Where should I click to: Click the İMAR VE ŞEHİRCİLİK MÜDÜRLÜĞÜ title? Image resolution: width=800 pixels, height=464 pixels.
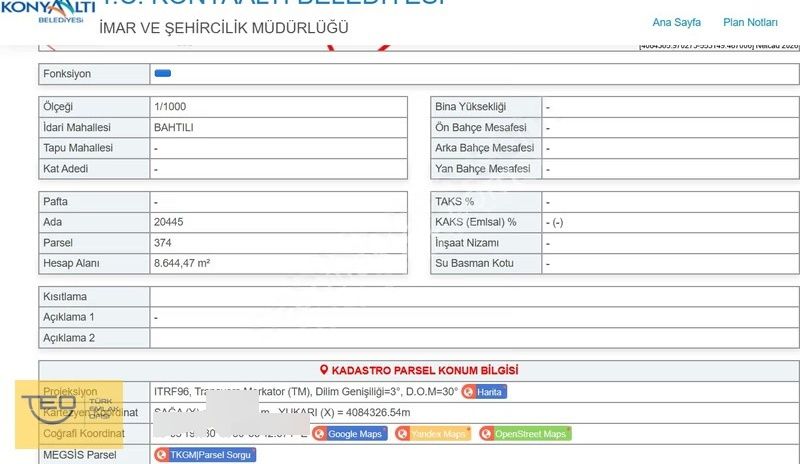223,28
